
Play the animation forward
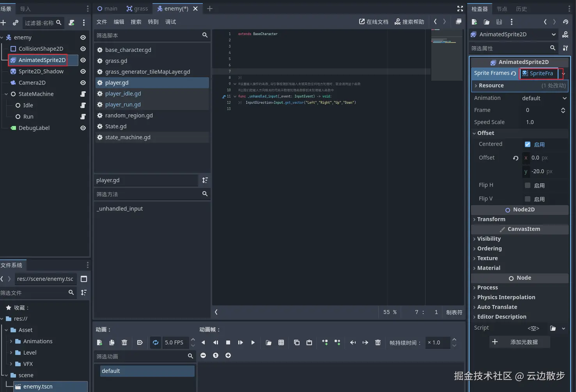253,342
